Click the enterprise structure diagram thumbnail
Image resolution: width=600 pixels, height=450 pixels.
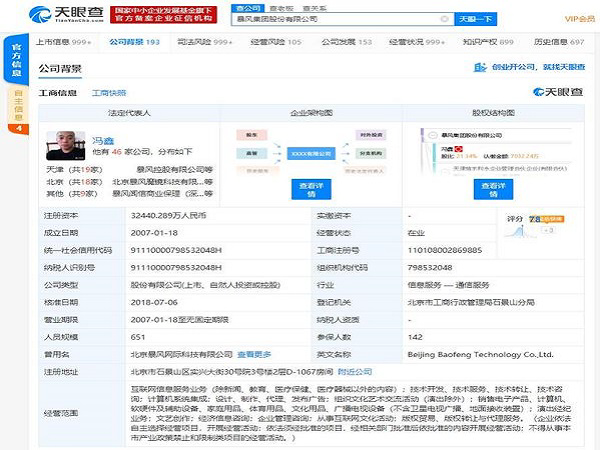pyautogui.click(x=311, y=153)
